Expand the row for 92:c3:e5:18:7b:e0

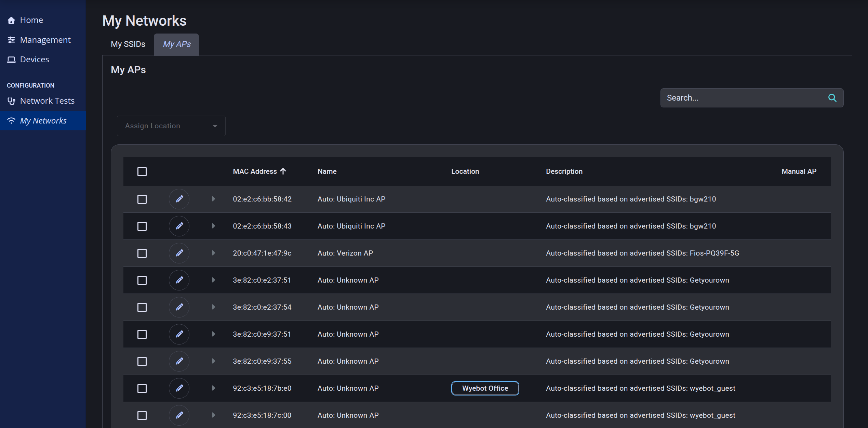(x=213, y=388)
